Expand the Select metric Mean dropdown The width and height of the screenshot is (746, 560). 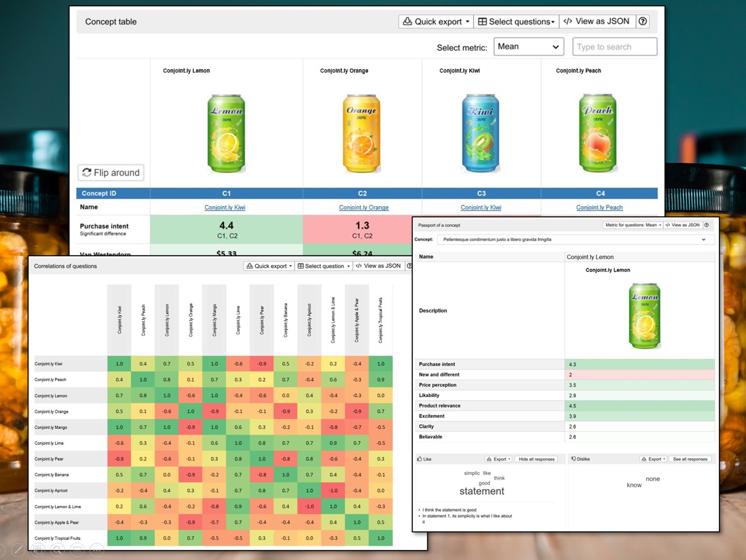(528, 47)
